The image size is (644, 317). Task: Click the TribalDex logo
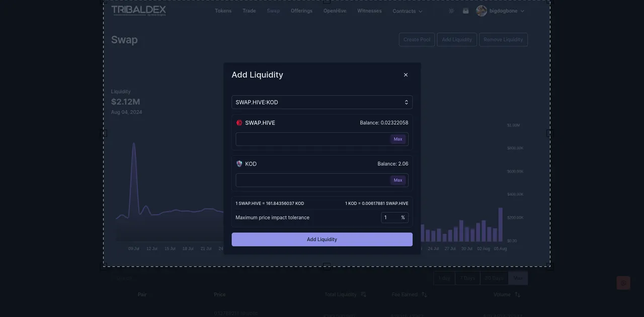138,11
